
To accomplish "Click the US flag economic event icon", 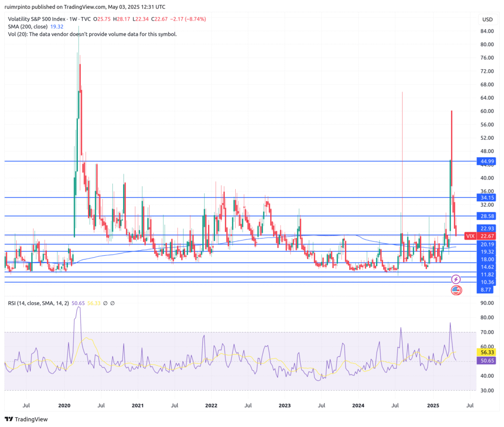I will (x=456, y=290).
